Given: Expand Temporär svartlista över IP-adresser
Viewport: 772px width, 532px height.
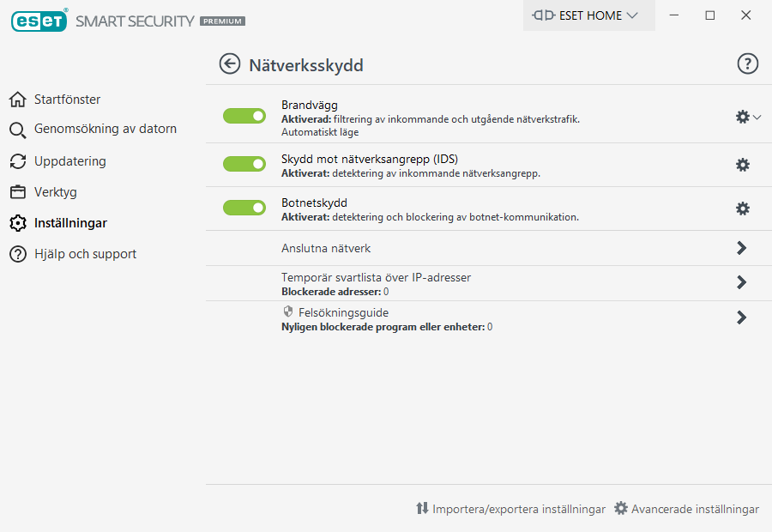Looking at the screenshot, I should [x=741, y=282].
